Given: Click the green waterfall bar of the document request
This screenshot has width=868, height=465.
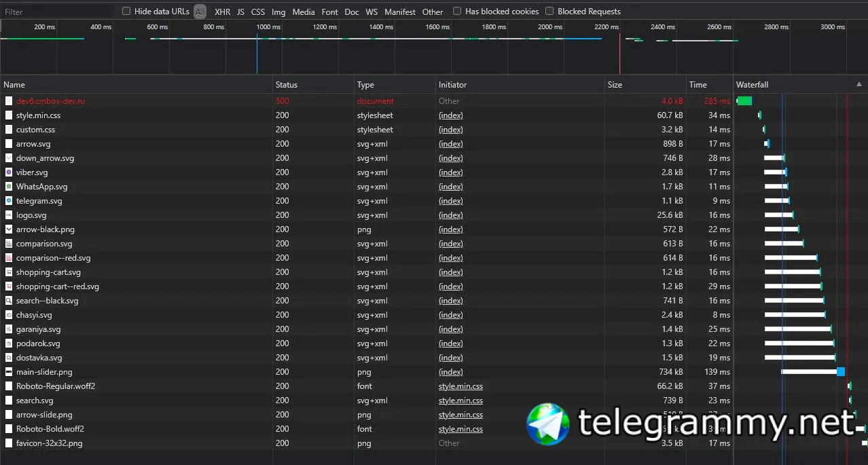Looking at the screenshot, I should tap(744, 101).
